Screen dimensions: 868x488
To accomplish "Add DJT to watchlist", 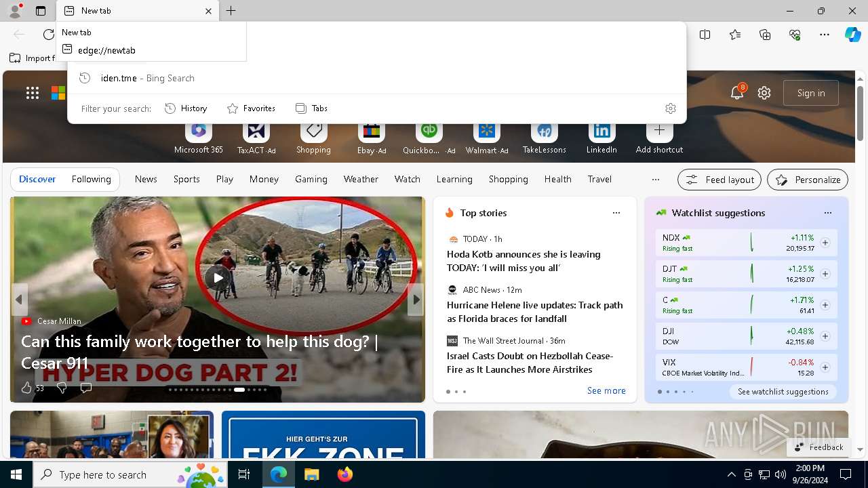I will point(825,274).
